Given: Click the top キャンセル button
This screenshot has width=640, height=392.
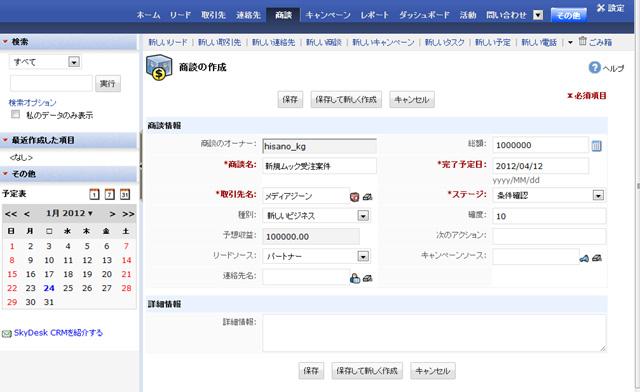Looking at the screenshot, I should tap(412, 99).
